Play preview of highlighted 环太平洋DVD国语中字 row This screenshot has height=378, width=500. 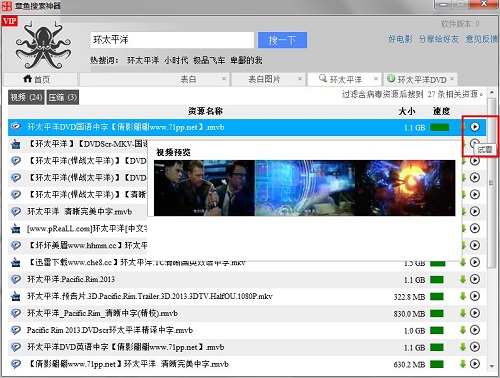tap(475, 127)
